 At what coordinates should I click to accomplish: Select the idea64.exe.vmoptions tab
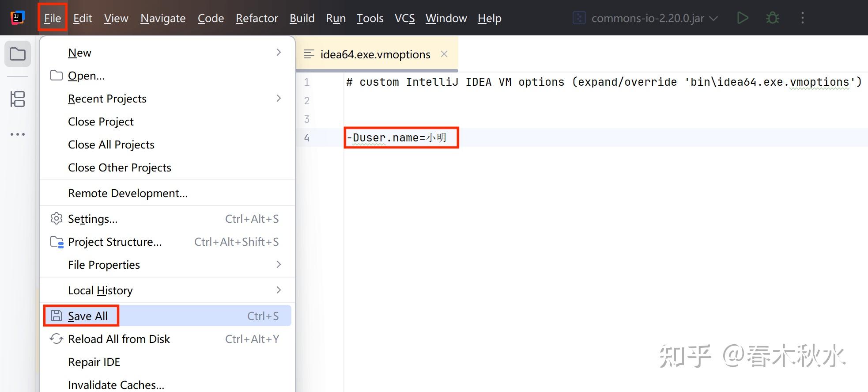(x=377, y=54)
